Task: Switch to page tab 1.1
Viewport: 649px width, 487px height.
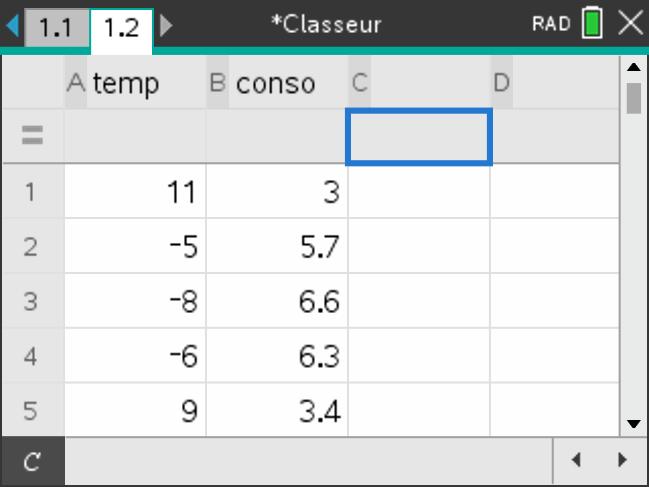Action: [55, 27]
